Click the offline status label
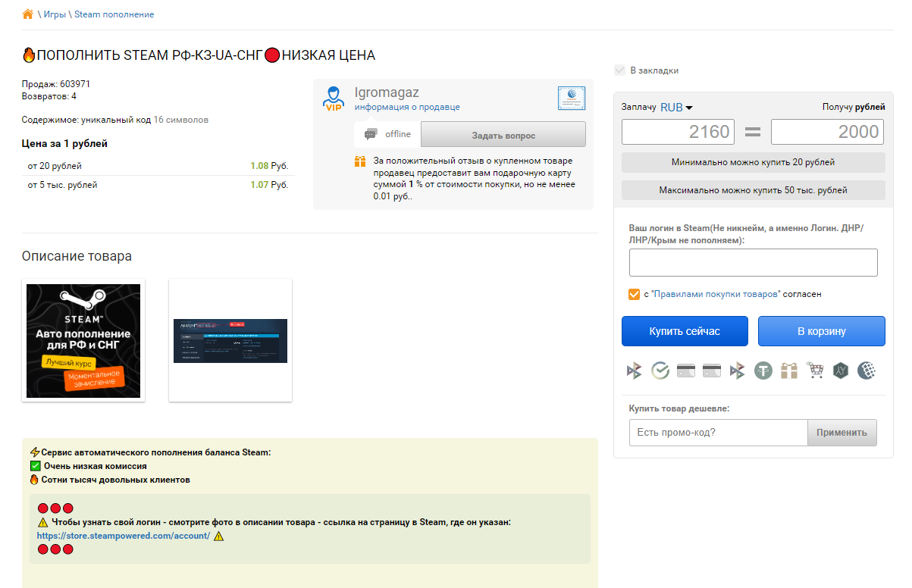912x588 pixels. (398, 134)
